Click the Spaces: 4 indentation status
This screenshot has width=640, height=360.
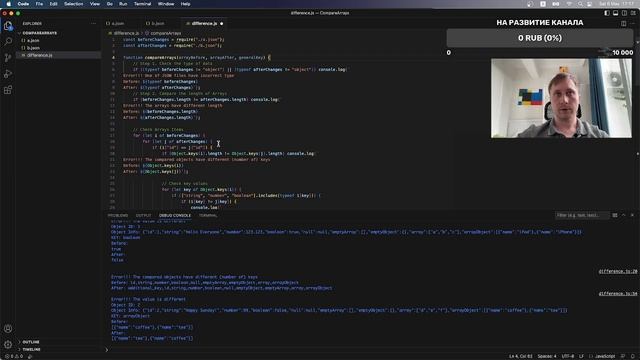pyautogui.click(x=547, y=356)
